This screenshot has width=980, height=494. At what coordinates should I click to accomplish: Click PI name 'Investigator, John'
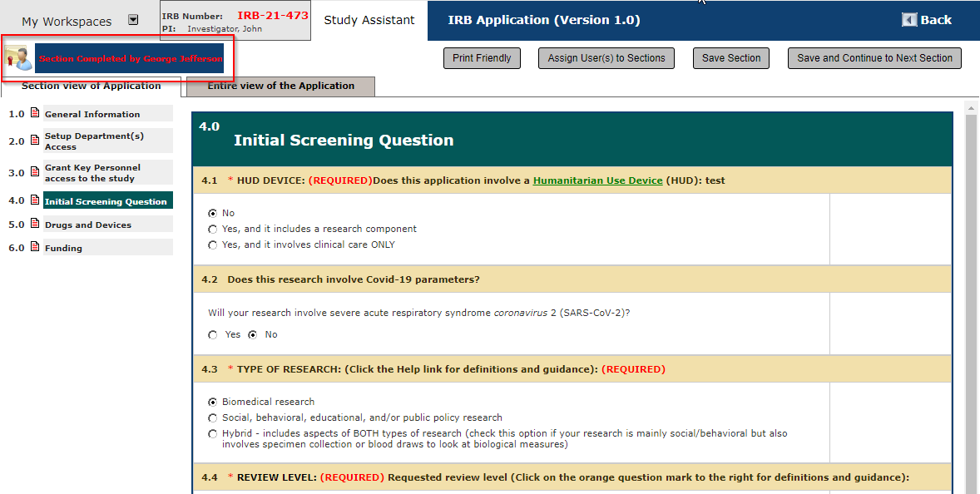[x=225, y=29]
